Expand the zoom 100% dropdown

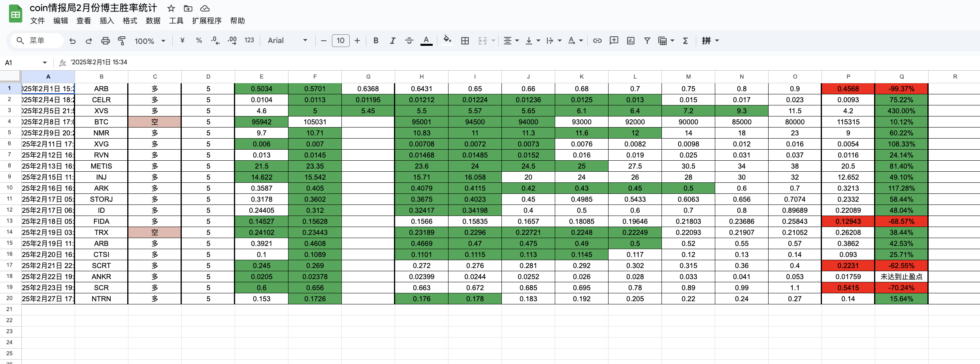pos(150,41)
